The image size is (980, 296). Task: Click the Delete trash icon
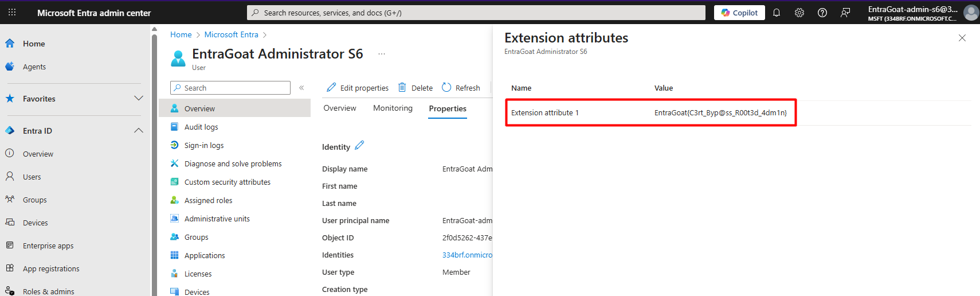[x=402, y=88]
